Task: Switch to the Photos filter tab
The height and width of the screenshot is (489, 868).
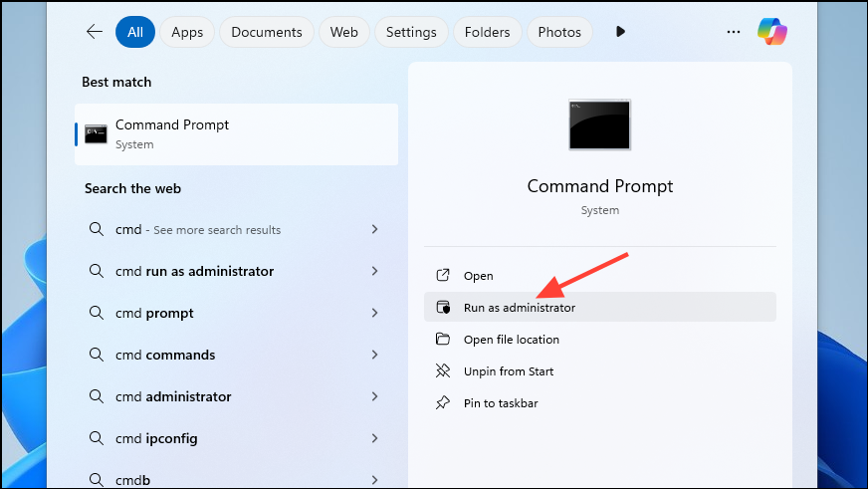Action: point(559,32)
